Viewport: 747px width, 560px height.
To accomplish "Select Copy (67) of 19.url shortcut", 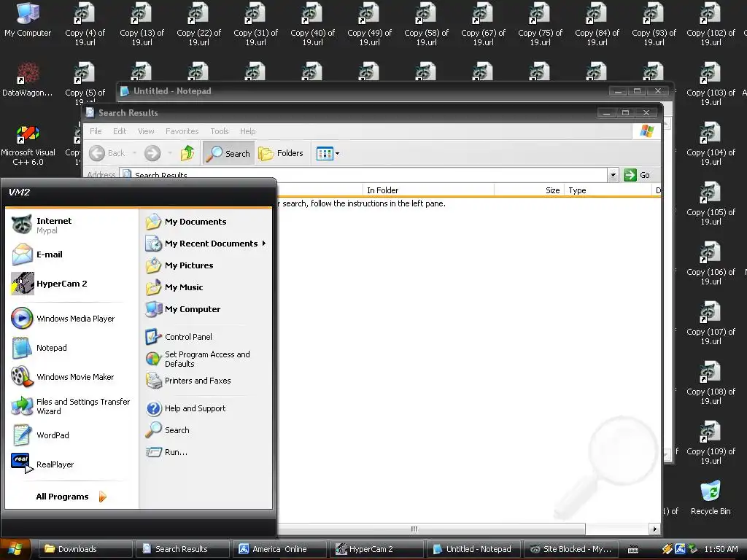I will [483, 24].
